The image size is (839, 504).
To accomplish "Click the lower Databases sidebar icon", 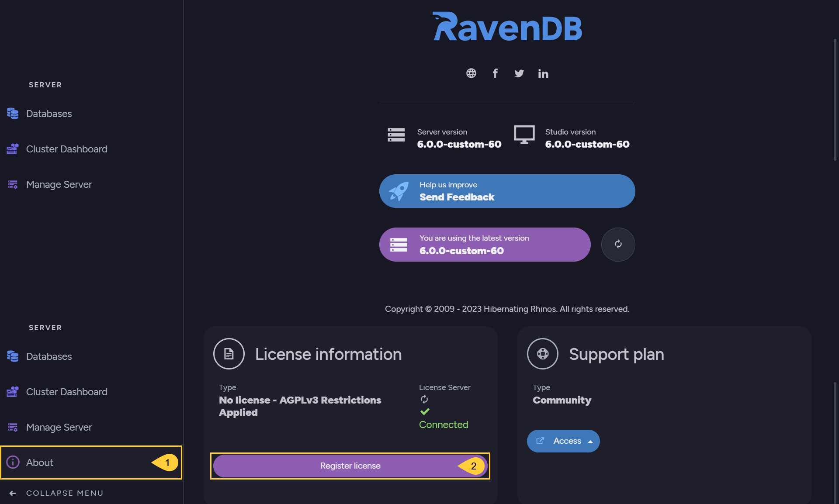I will tap(13, 356).
